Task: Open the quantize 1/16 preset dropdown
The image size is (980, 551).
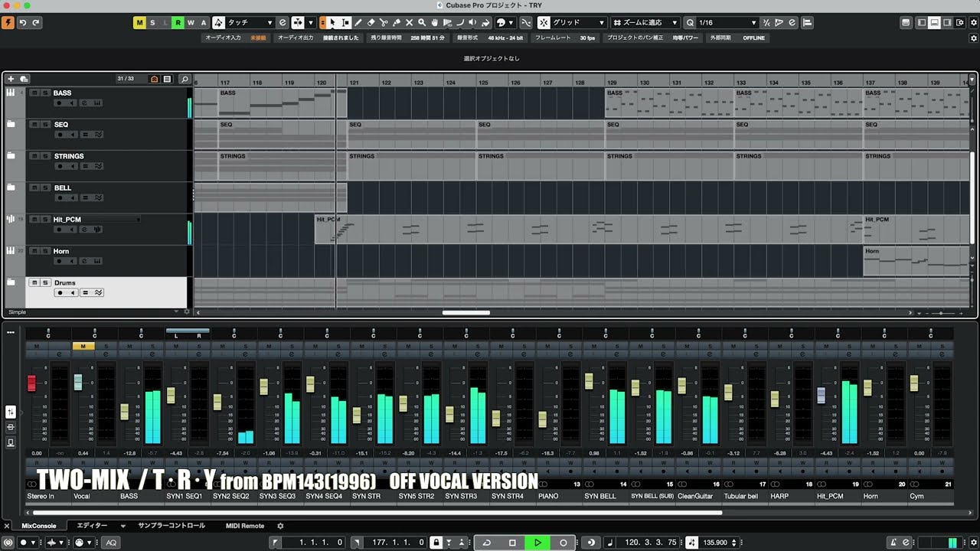Action: (727, 23)
